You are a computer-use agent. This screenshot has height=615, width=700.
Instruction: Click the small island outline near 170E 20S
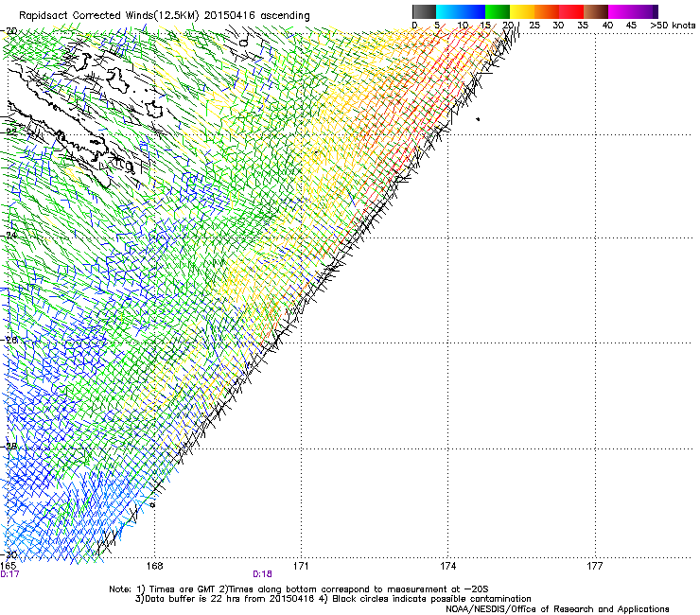(243, 43)
